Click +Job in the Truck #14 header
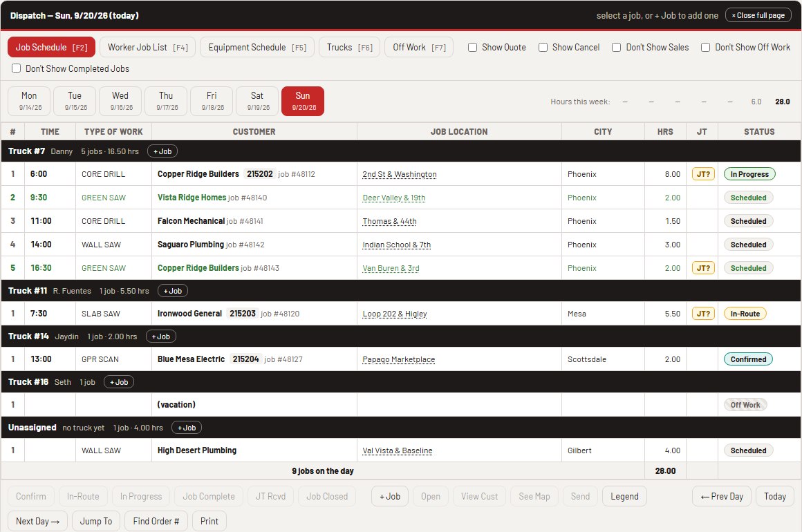 click(161, 336)
